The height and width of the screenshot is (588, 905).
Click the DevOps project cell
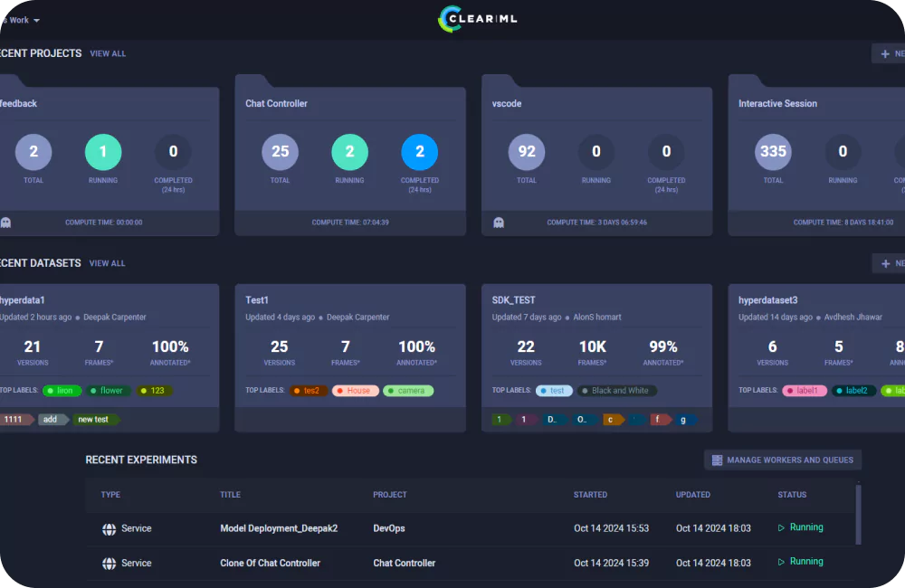(x=389, y=528)
